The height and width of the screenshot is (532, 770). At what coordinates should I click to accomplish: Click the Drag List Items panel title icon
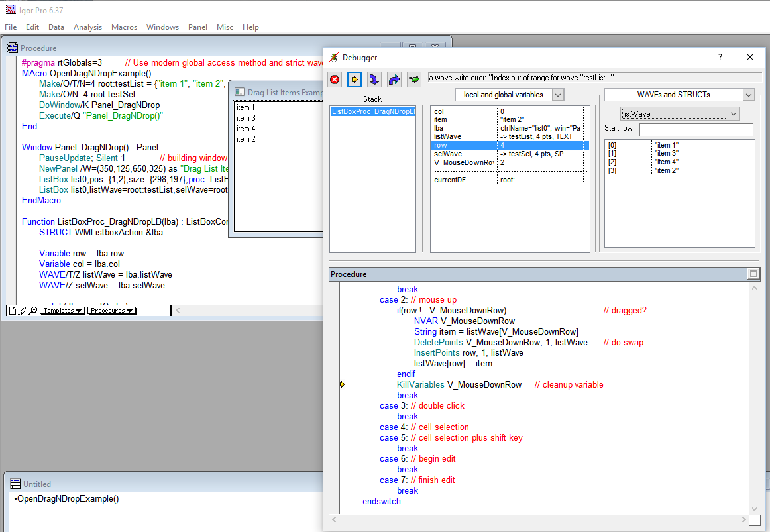coord(240,92)
